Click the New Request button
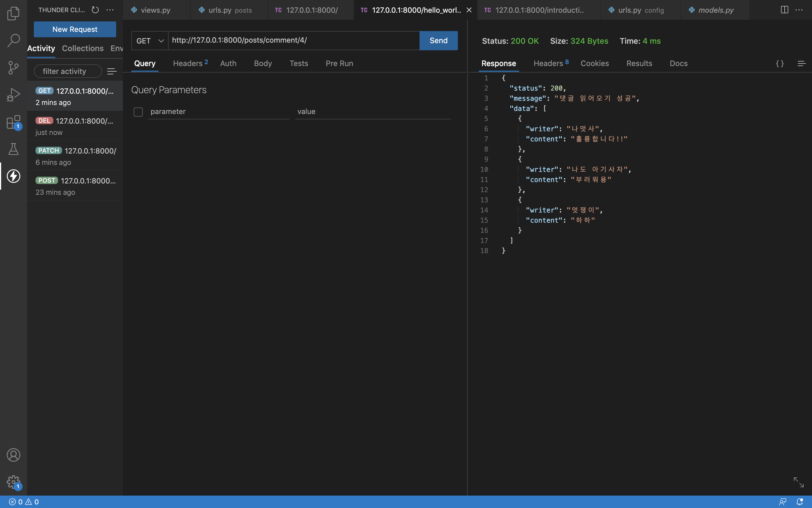Image resolution: width=812 pixels, height=508 pixels. (75, 29)
